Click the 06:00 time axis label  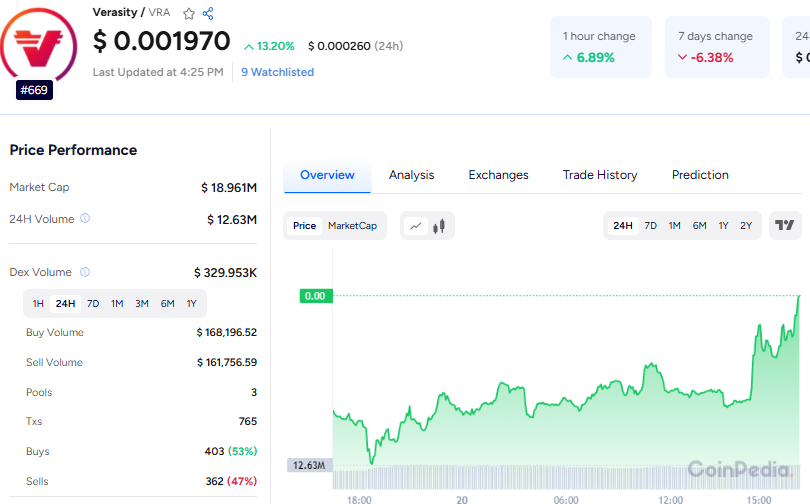click(x=566, y=499)
